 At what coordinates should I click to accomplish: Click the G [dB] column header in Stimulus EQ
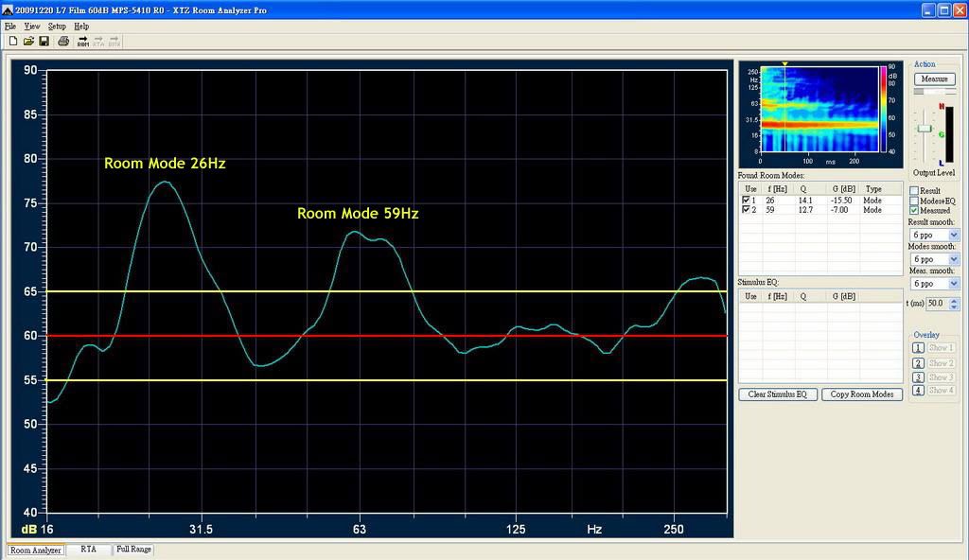click(x=843, y=296)
